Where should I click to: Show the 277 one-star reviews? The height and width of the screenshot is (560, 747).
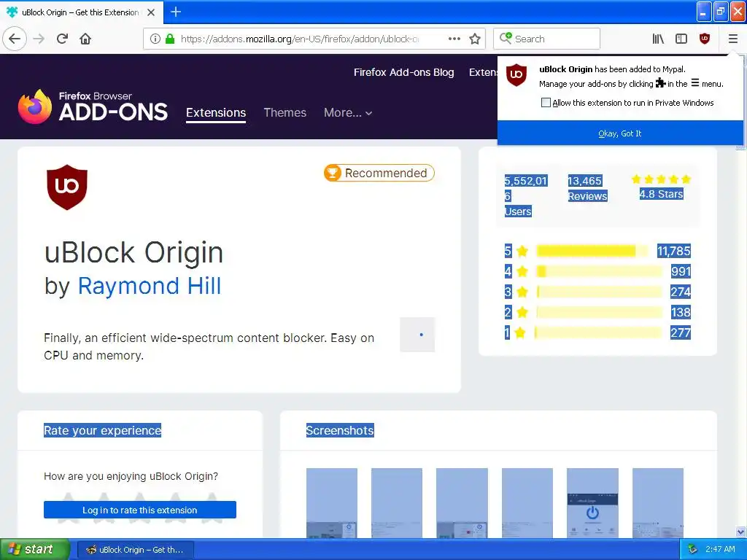coord(681,332)
